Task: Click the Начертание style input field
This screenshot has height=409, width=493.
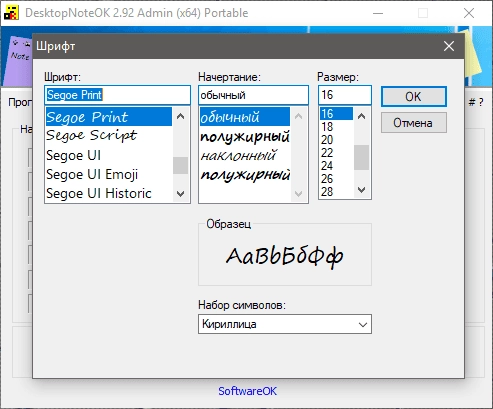Action: [253, 95]
